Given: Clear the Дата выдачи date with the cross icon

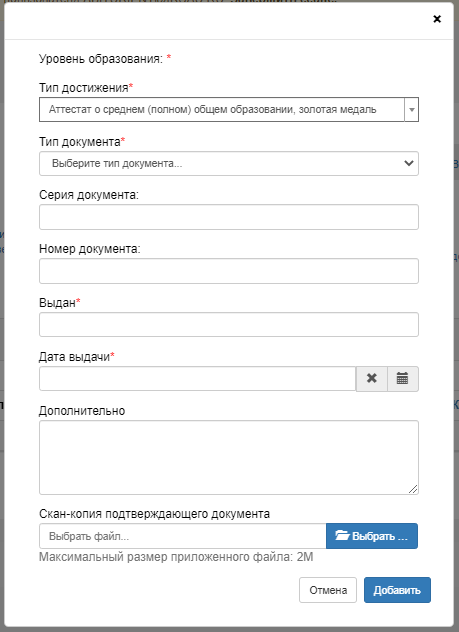Looking at the screenshot, I should click(372, 378).
